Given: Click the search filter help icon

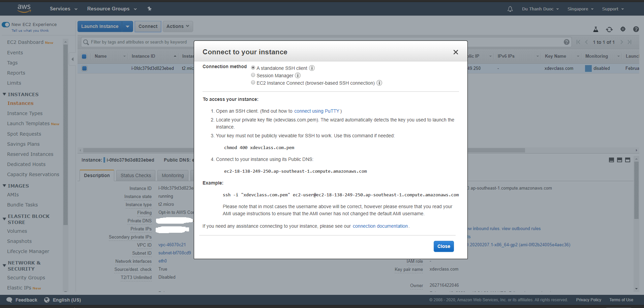Looking at the screenshot, I should pos(566,42).
